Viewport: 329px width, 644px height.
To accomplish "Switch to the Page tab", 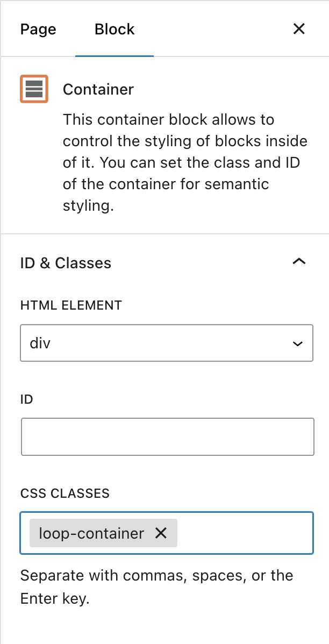I will pos(38,29).
